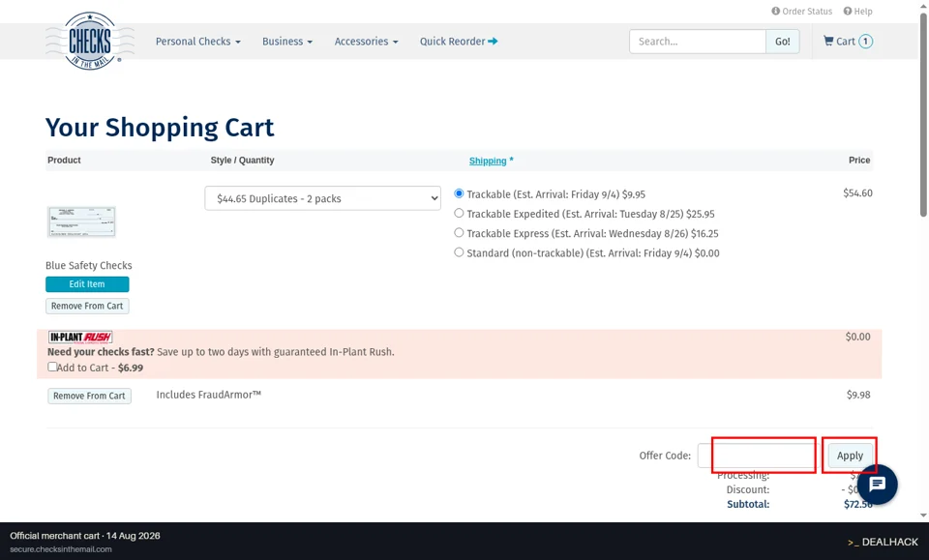Screen dimensions: 929x560
Task: Click the Subtotal label
Action: 748,504
